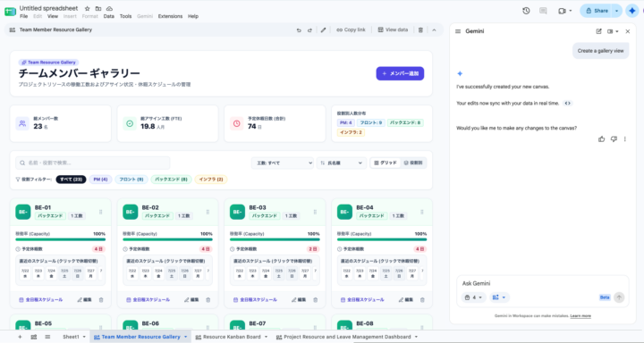Open the 氏名順 sort dropdown
Screen dimensions: 644x343
pyautogui.click(x=342, y=163)
